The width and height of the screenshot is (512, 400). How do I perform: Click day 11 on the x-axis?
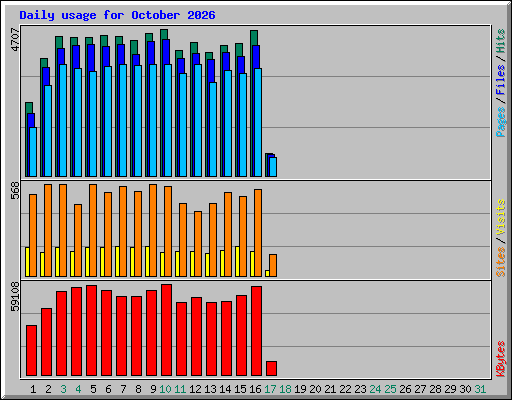point(180,389)
